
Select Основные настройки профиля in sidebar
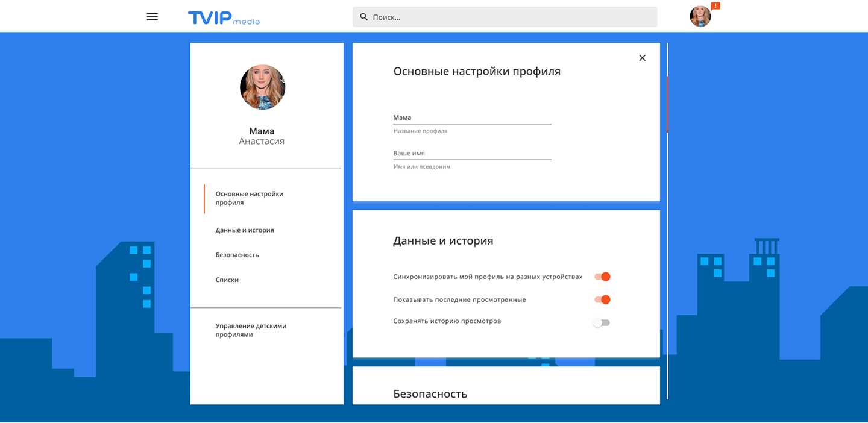point(250,198)
